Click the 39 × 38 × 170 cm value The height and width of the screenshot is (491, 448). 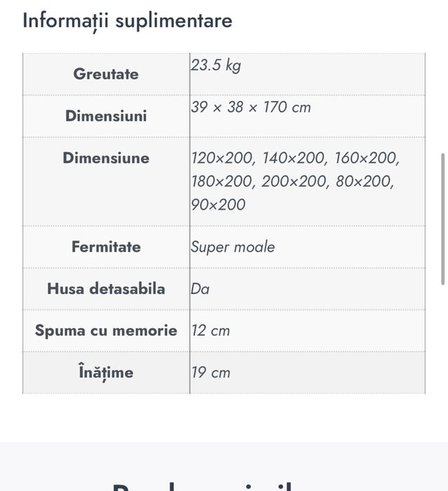[x=250, y=107]
